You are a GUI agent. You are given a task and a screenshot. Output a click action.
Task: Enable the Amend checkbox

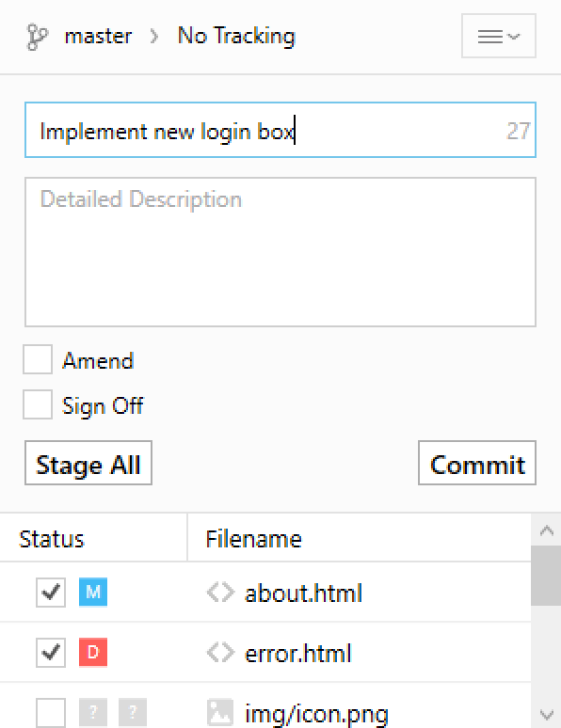pos(38,359)
